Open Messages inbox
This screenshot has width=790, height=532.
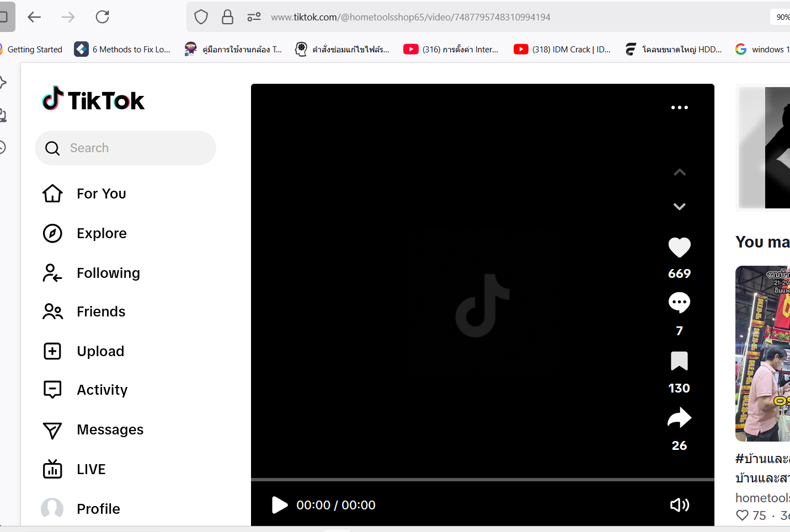point(110,429)
